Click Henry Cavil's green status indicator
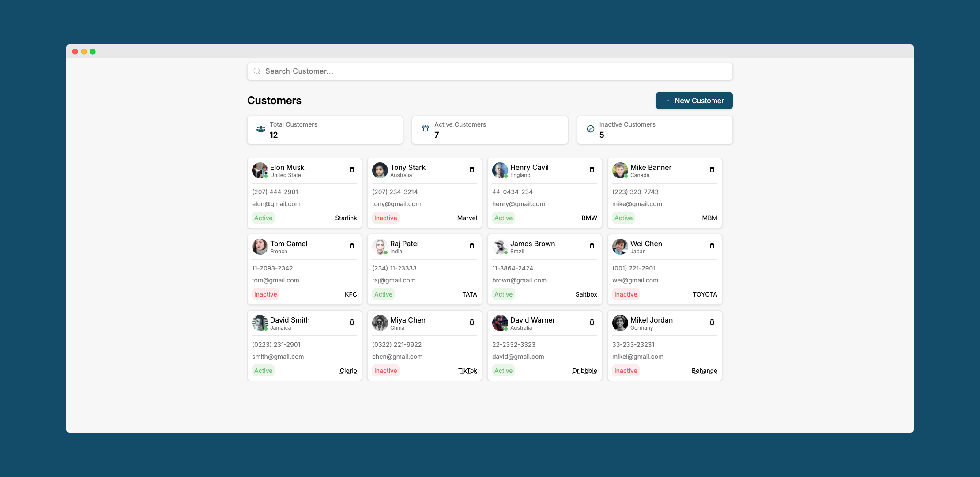Viewport: 980px width, 477px height. coord(505,176)
